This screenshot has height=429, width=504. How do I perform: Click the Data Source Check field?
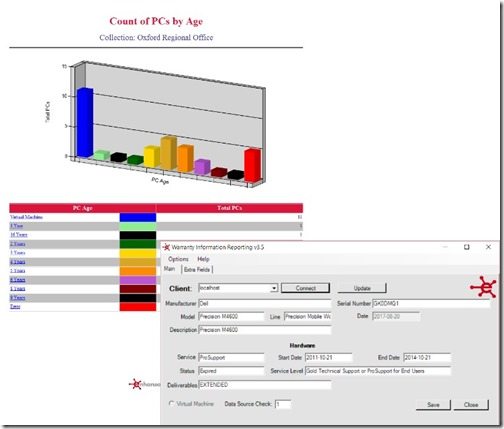(283, 404)
